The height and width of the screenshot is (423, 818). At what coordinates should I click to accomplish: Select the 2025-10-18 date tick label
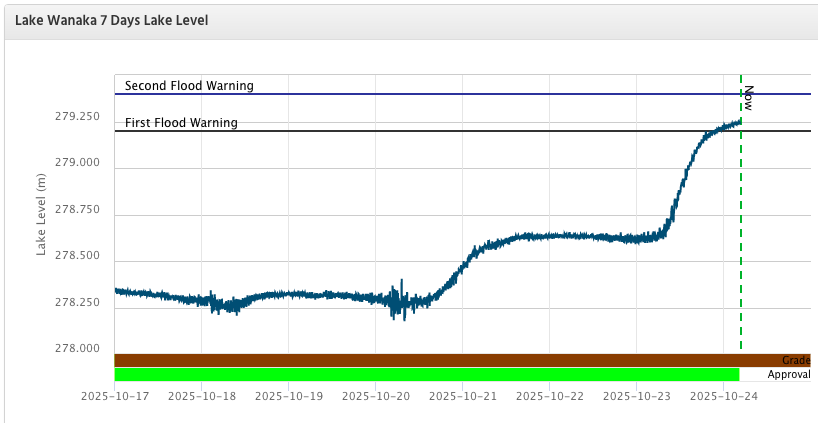pyautogui.click(x=200, y=396)
